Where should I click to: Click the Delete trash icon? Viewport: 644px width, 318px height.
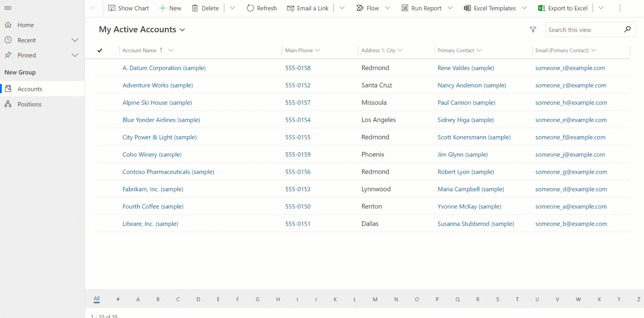click(195, 8)
